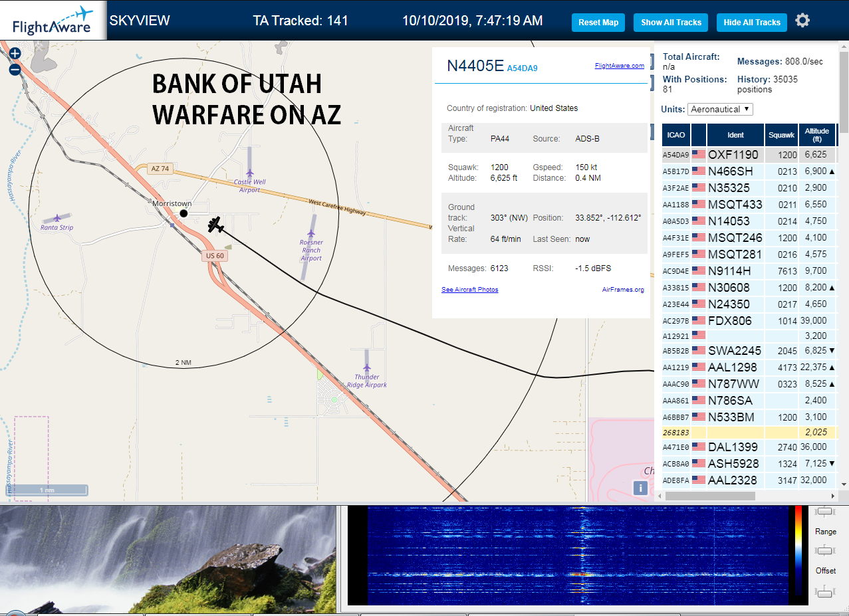Image resolution: width=849 pixels, height=616 pixels.
Task: Zoom in the map with plus icon
Action: 15,53
